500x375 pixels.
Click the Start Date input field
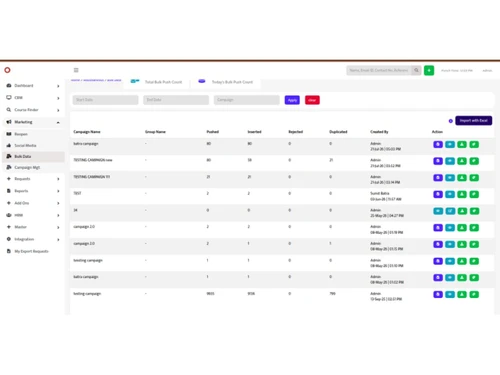click(x=105, y=100)
